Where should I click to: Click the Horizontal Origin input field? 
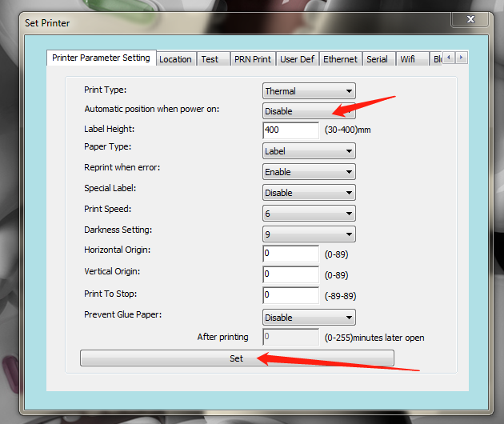click(291, 254)
